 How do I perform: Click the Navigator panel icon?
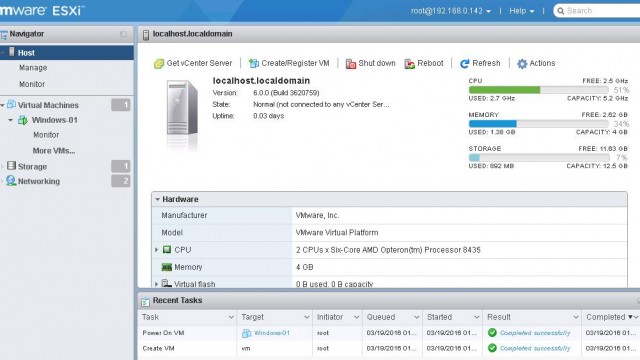click(x=4, y=35)
